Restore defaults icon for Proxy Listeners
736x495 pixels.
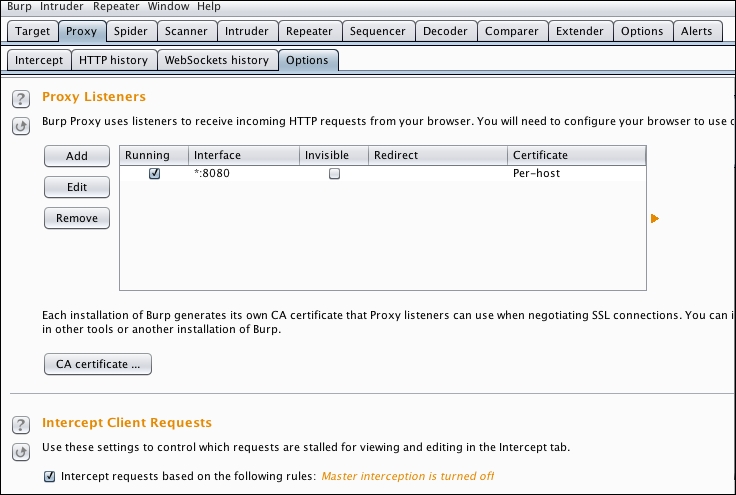click(20, 126)
